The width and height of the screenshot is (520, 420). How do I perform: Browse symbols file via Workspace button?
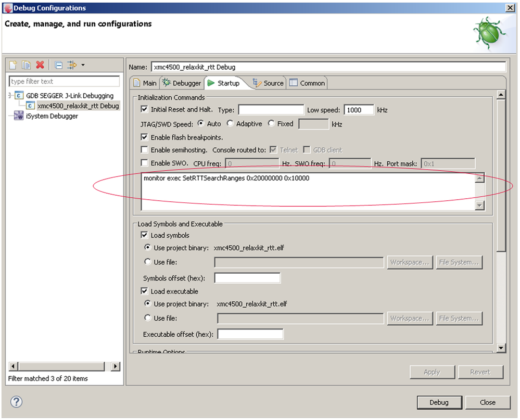(x=410, y=262)
